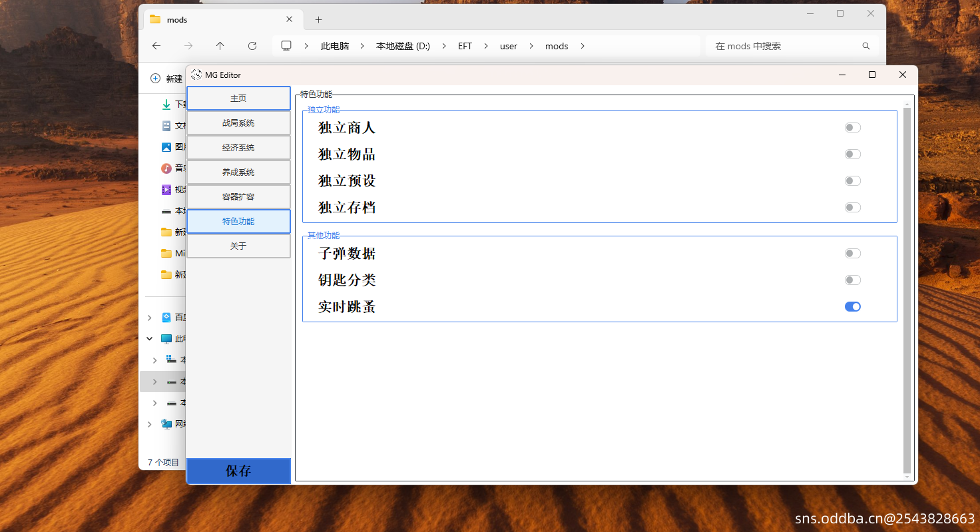Close the MG Editor window
The image size is (980, 532).
click(x=903, y=75)
